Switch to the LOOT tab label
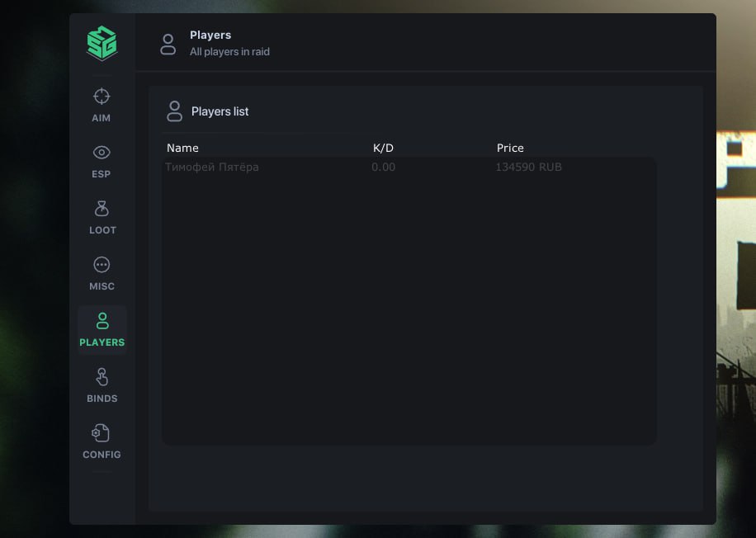Image resolution: width=756 pixels, height=538 pixels. 102,230
